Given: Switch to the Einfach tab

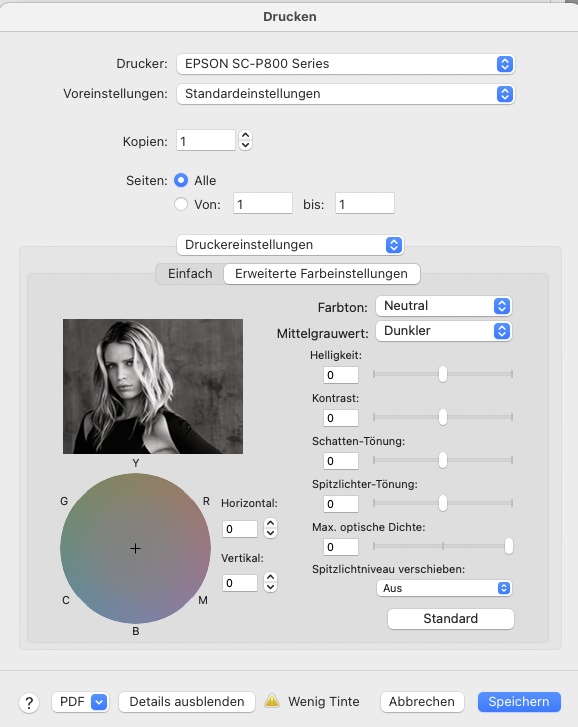Looking at the screenshot, I should [190, 274].
